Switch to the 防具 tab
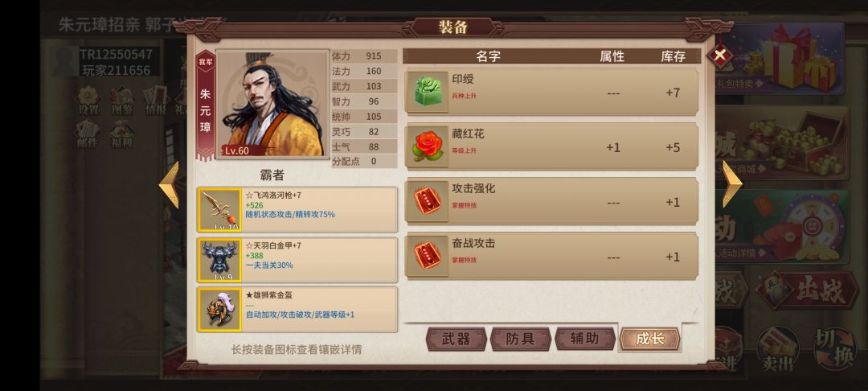 (x=520, y=339)
